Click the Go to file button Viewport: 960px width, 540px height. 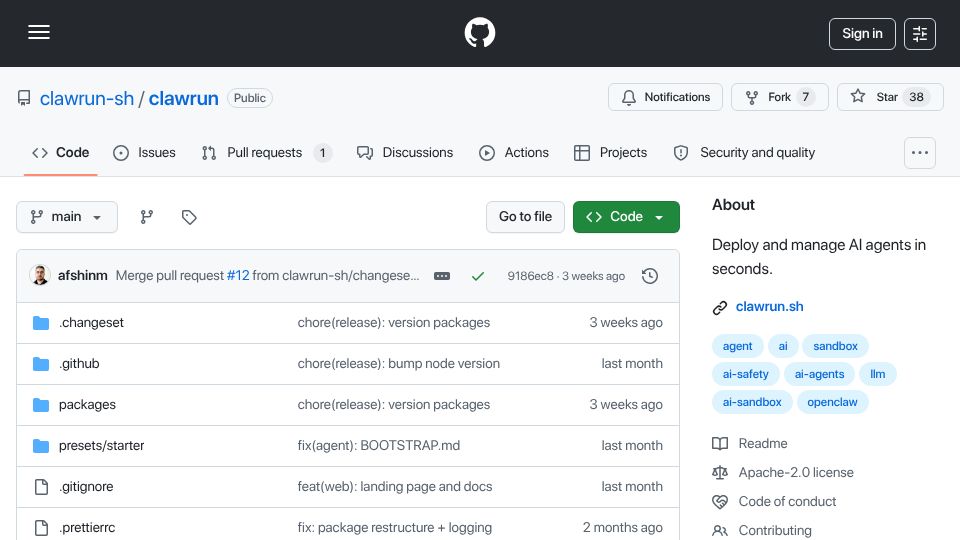click(x=525, y=217)
